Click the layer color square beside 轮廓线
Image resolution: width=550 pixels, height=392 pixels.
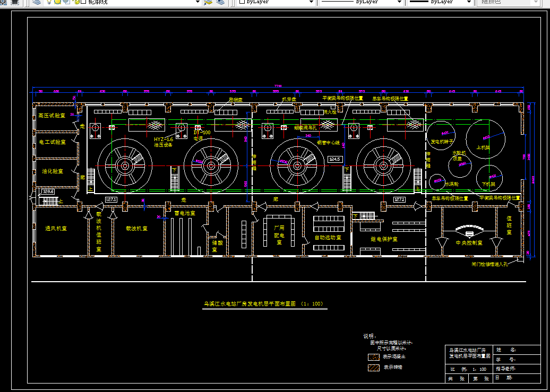tap(83, 2)
